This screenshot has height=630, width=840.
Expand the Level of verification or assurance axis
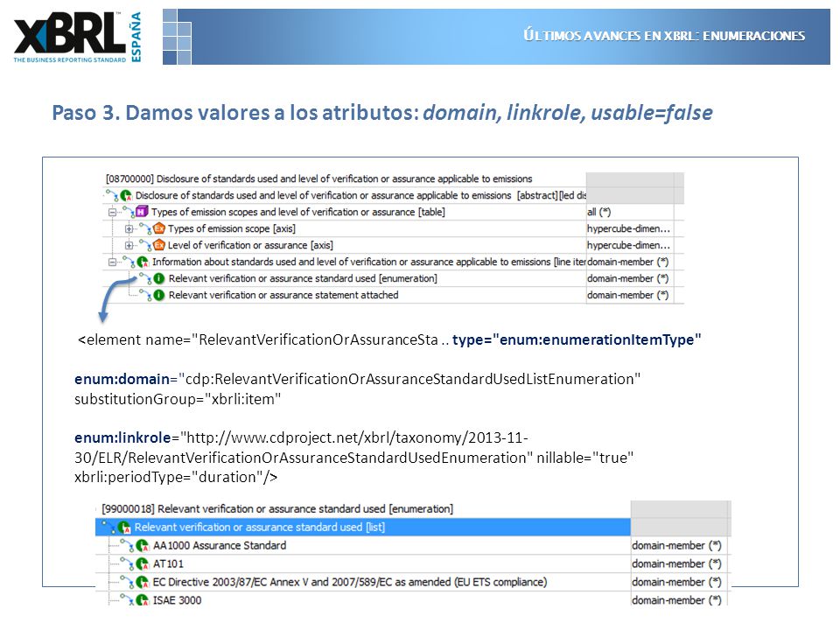pos(129,245)
